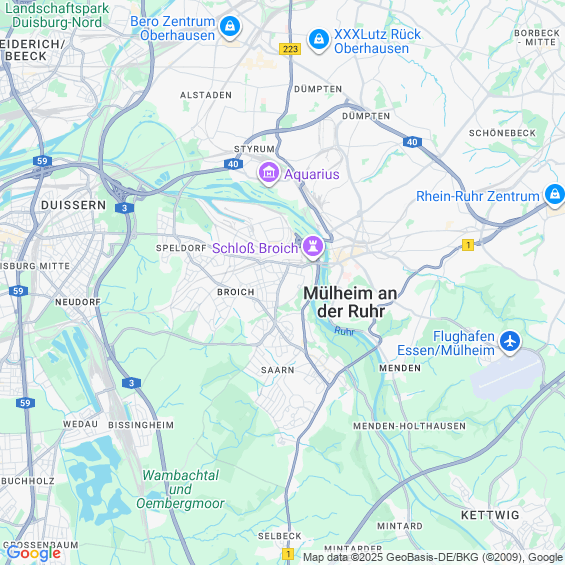565x565 pixels.
Task: Click the XXXLutz Rück Oberhausen shopping pin
Action: tap(319, 39)
